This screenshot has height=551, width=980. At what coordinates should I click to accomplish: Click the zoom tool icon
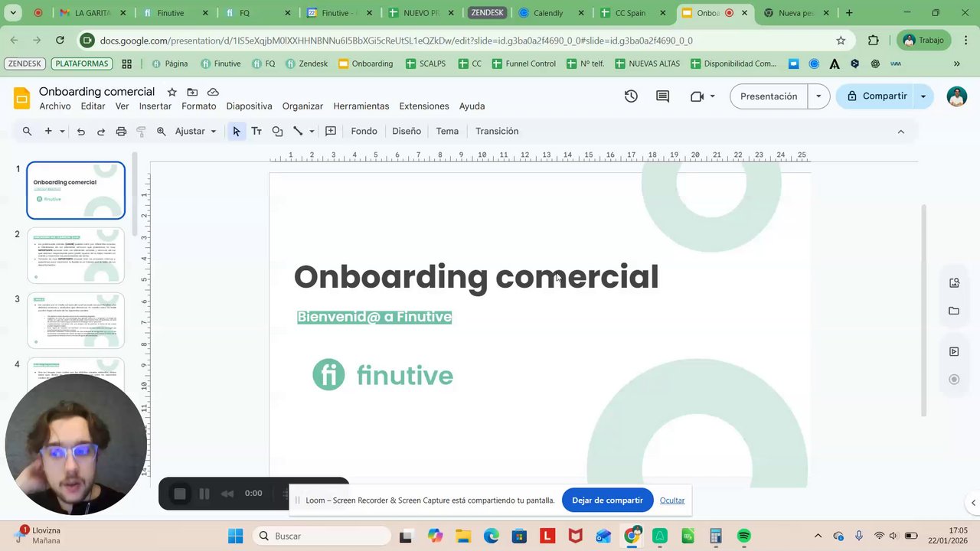click(x=162, y=132)
